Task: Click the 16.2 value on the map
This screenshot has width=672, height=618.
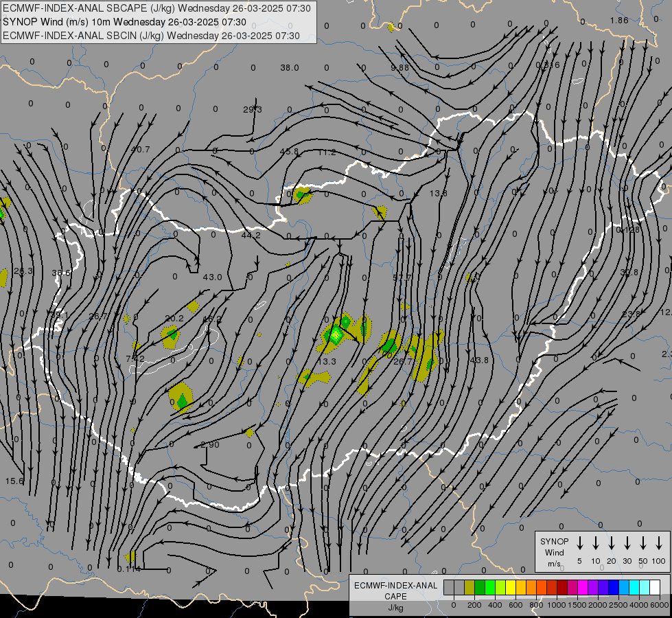Action: pyautogui.click(x=212, y=319)
